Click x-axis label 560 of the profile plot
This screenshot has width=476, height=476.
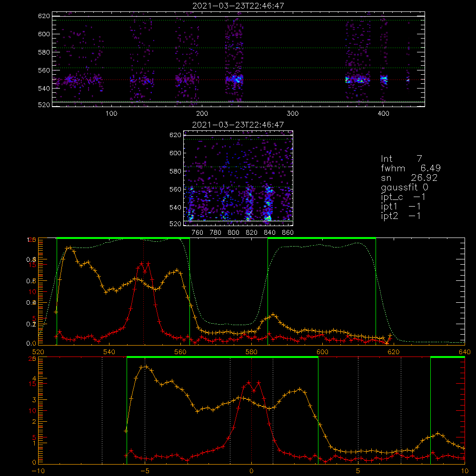click(x=180, y=352)
